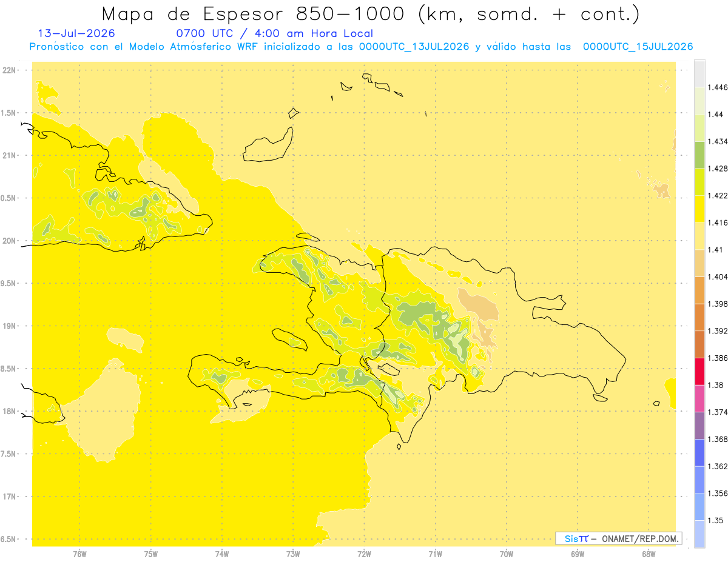The width and height of the screenshot is (728, 562).
Task: Click the legend value "1.44"
Action: [x=716, y=114]
